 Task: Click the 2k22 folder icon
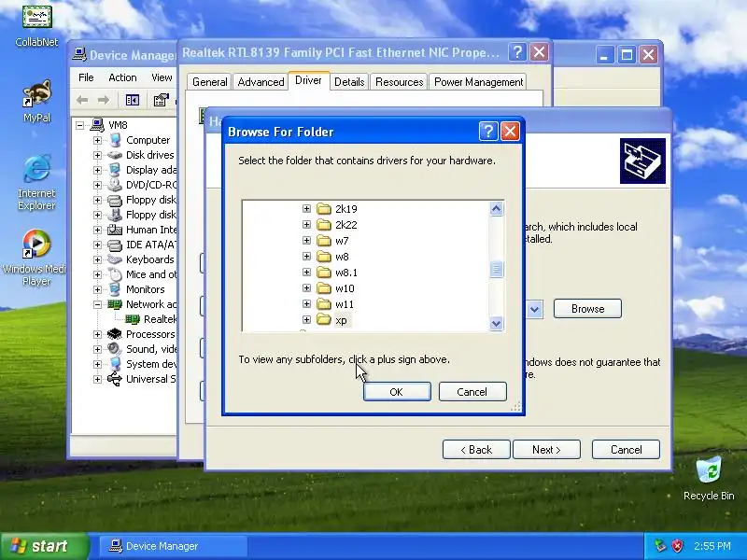(x=324, y=224)
